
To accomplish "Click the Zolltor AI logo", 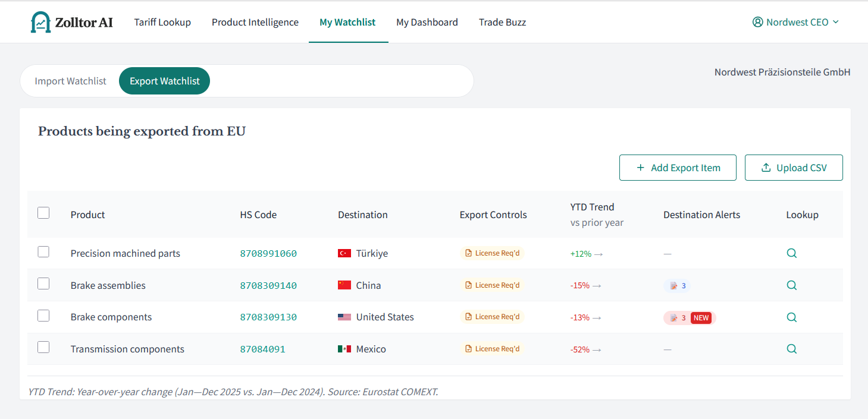I will click(x=71, y=21).
